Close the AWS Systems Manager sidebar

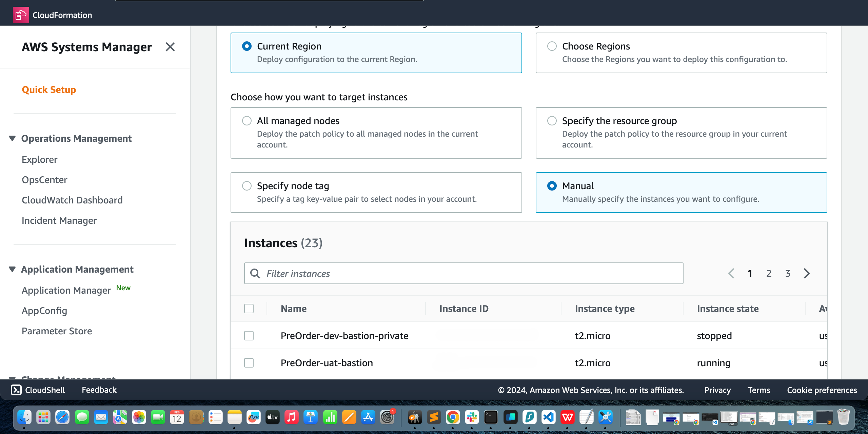170,47
